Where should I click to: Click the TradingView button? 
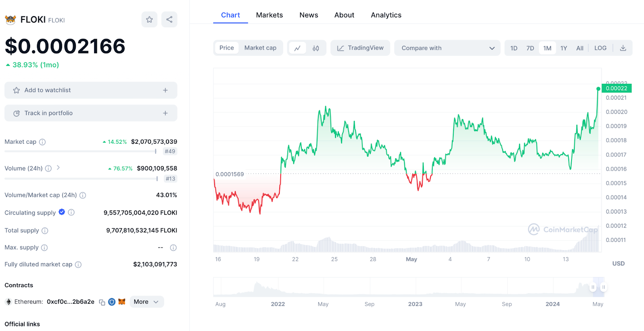point(360,48)
